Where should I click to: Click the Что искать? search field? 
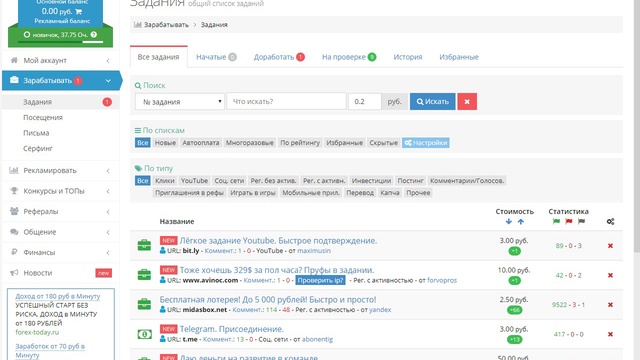286,101
